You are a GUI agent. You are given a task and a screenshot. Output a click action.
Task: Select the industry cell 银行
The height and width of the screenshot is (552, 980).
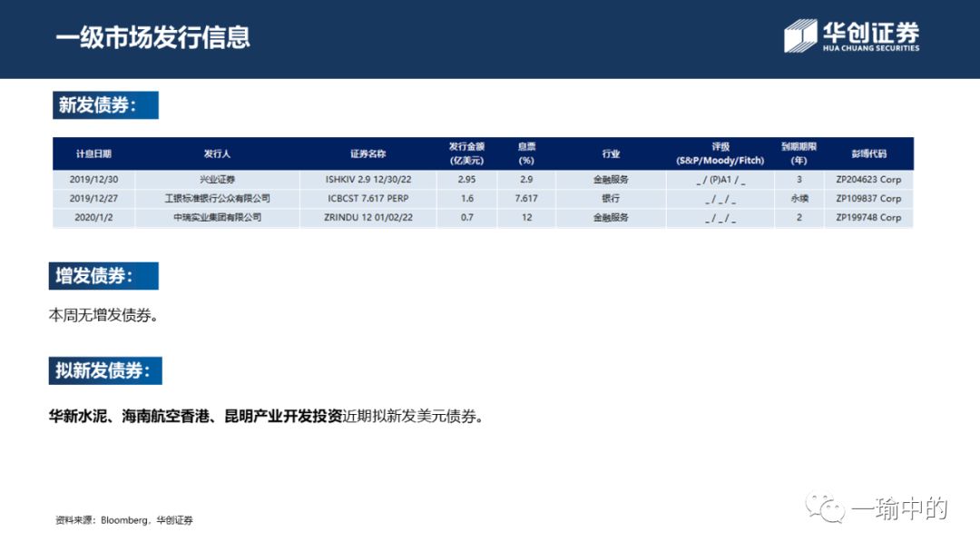611,198
